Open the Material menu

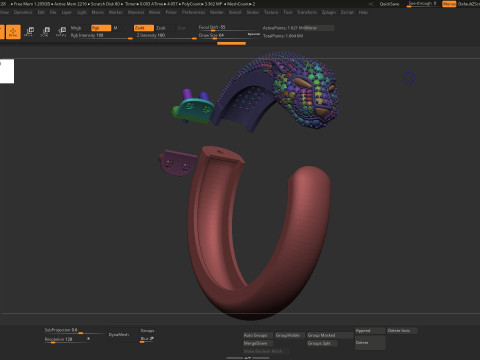pyautogui.click(x=136, y=12)
